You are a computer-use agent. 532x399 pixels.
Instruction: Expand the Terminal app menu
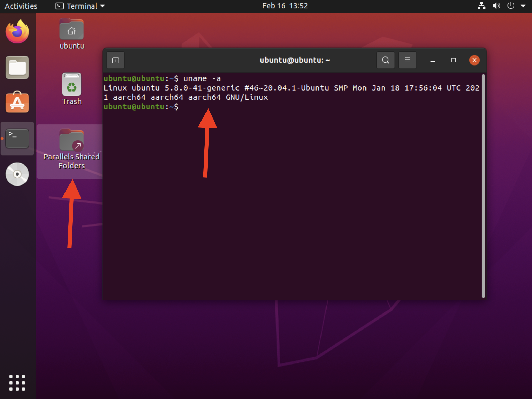click(x=80, y=6)
